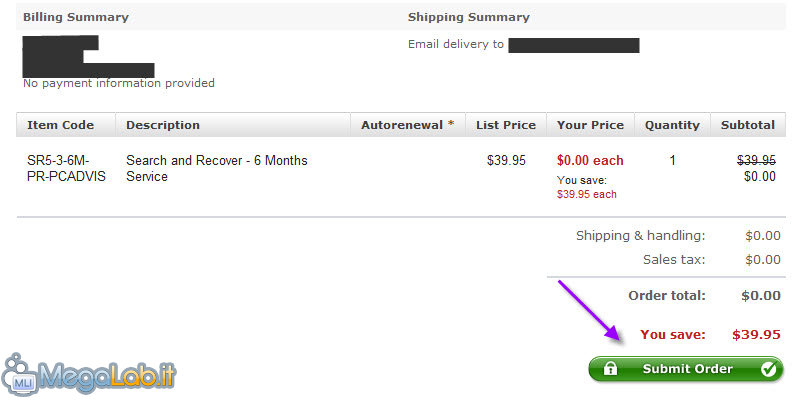Viewport: 793px width, 400px height.
Task: Click the Autorenewal column header
Action: pyautogui.click(x=407, y=125)
